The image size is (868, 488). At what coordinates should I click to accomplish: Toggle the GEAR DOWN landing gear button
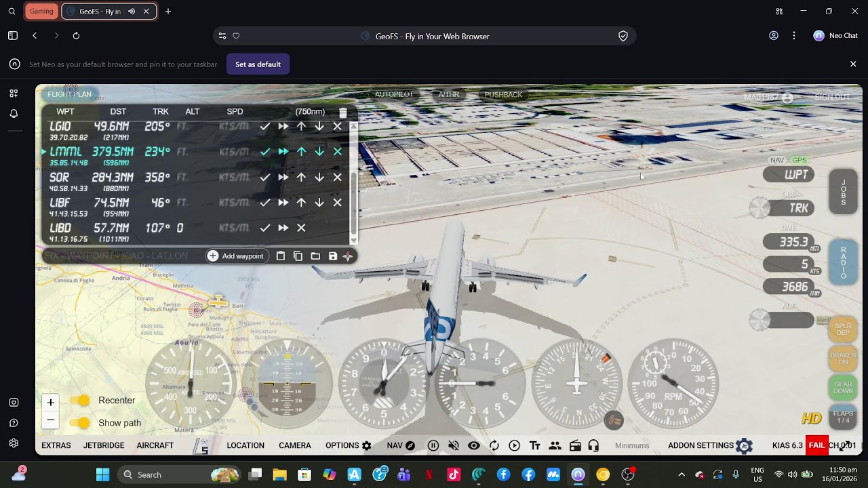(x=844, y=387)
